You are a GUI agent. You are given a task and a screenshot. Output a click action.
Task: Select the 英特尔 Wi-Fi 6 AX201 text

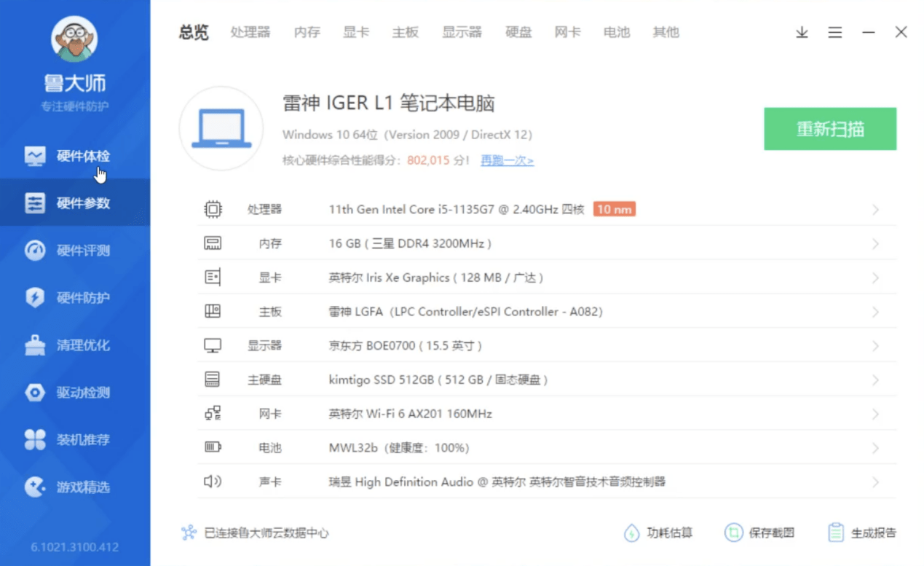411,414
